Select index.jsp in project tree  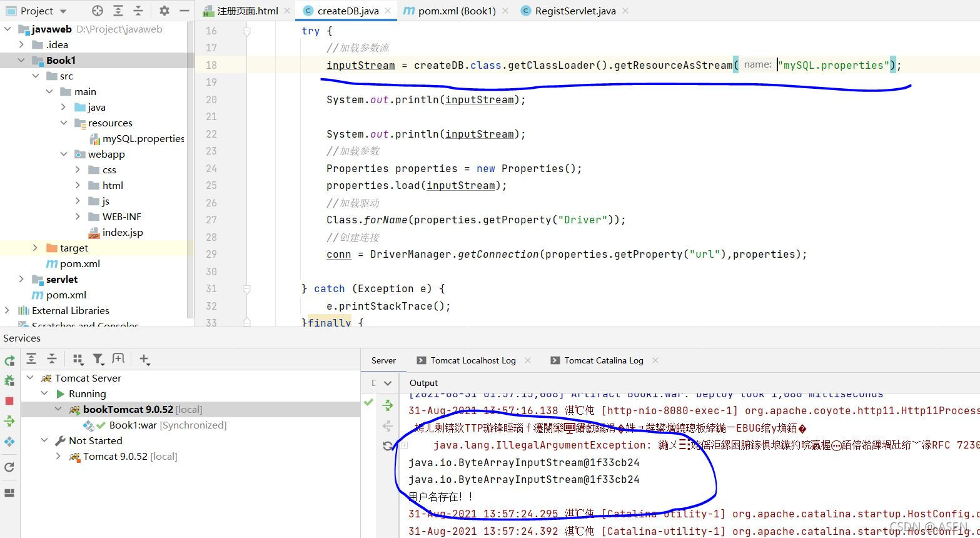coord(123,232)
